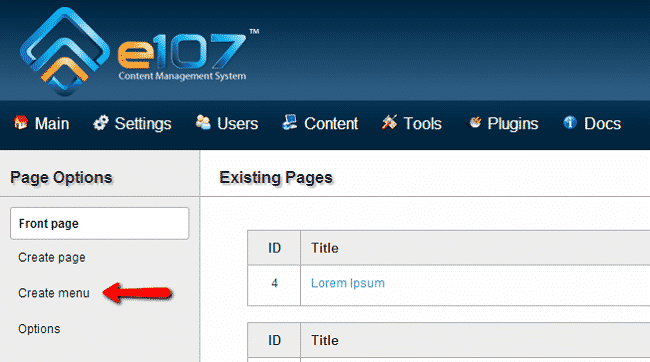Click the Content Management System tagline
650x362 pixels.
click(182, 76)
